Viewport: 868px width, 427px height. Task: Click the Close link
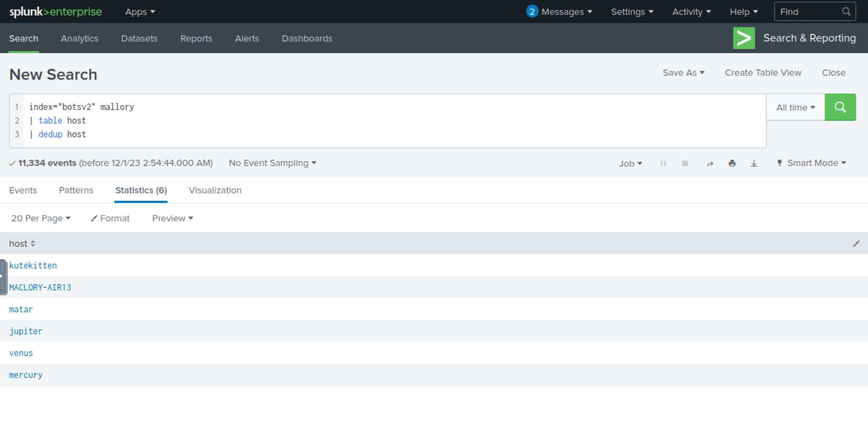(x=834, y=73)
